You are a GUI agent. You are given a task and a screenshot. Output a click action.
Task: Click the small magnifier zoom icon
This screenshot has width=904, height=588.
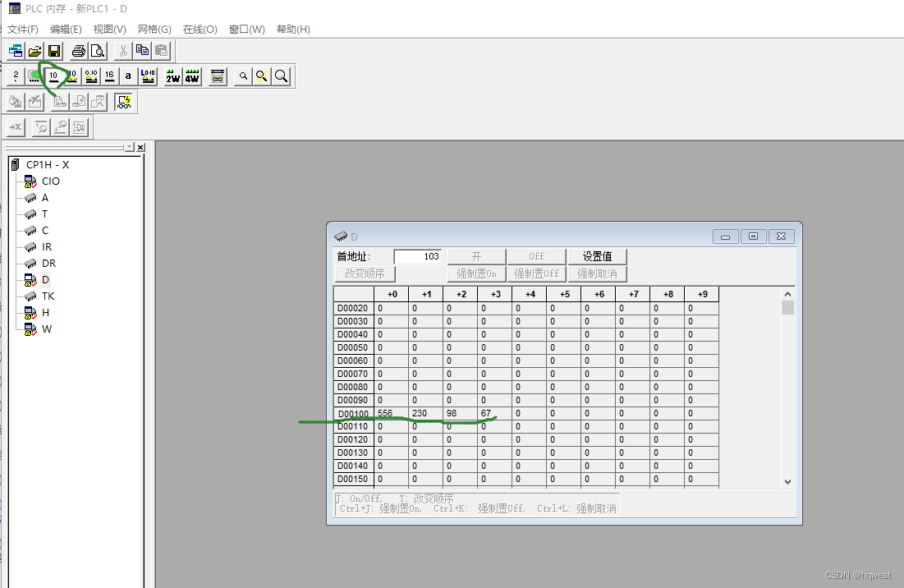point(243,76)
